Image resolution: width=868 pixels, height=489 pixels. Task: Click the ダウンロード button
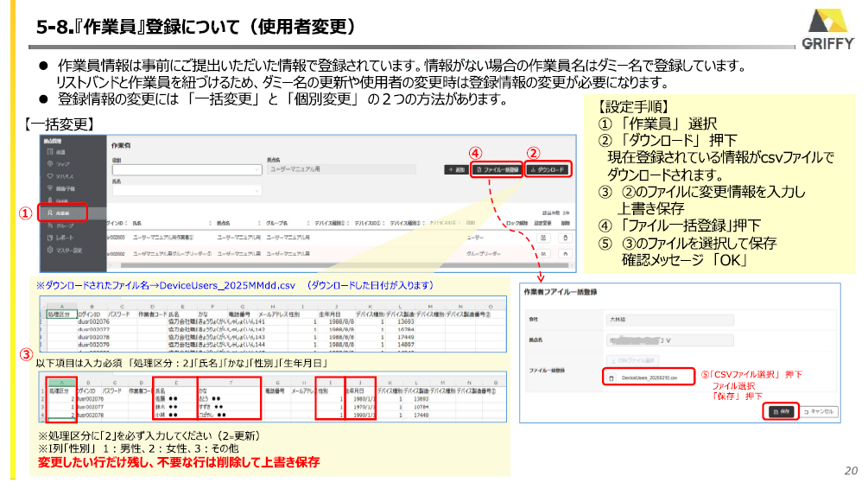tap(548, 169)
